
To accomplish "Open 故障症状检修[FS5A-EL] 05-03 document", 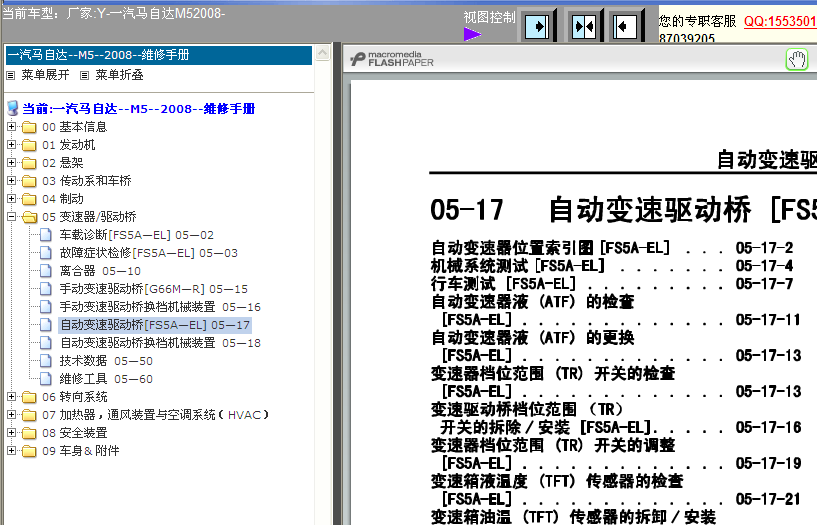I will (x=148, y=253).
